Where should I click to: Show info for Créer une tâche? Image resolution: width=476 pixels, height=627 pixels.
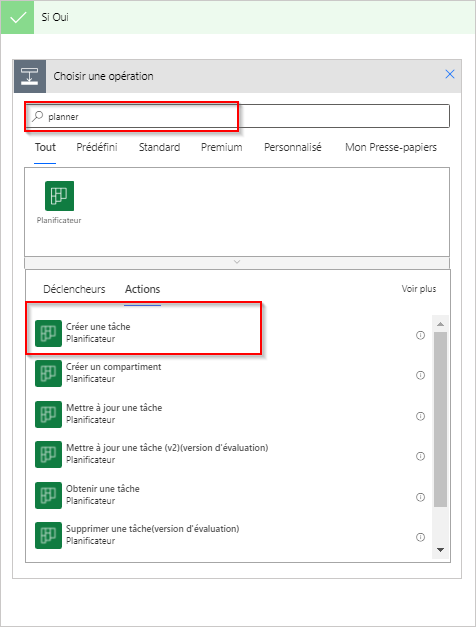tap(420, 335)
